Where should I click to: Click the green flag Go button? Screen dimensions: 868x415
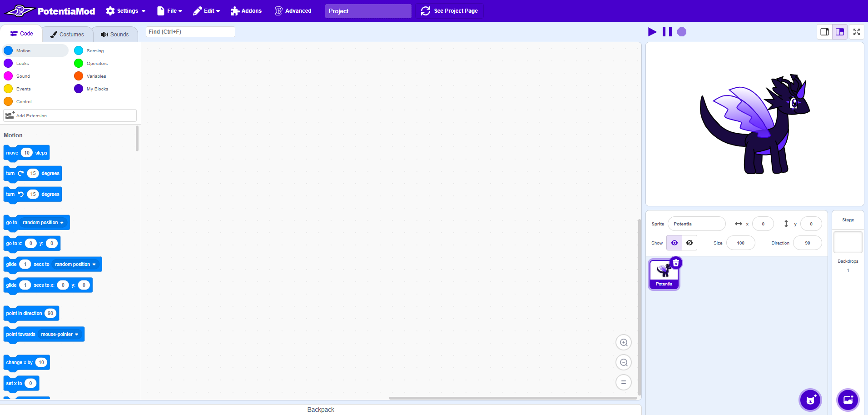point(652,32)
